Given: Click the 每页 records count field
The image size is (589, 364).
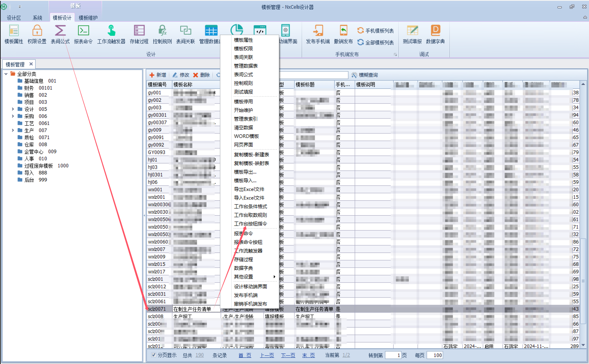Looking at the screenshot, I should coord(435,355).
